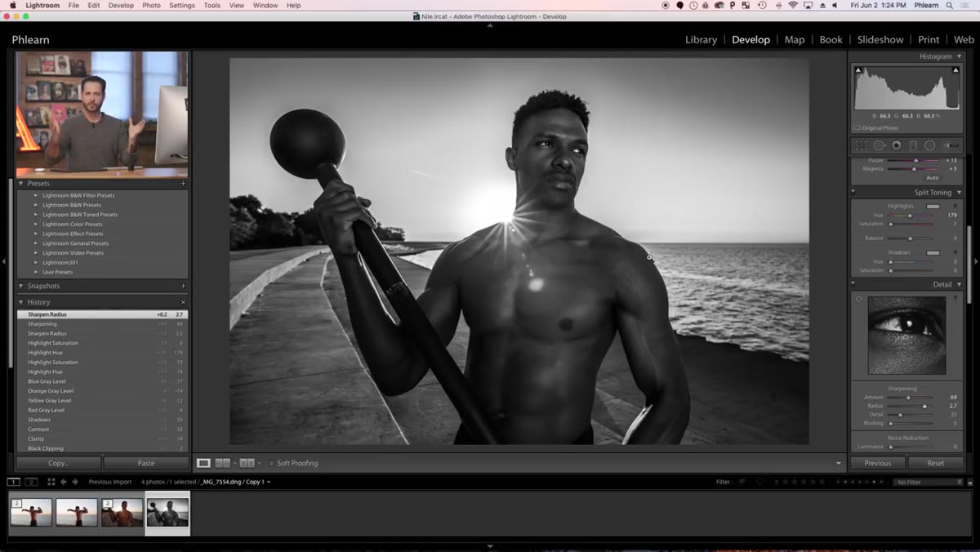Collapse the Histogram panel
The width and height of the screenshot is (980, 552).
[x=959, y=57]
